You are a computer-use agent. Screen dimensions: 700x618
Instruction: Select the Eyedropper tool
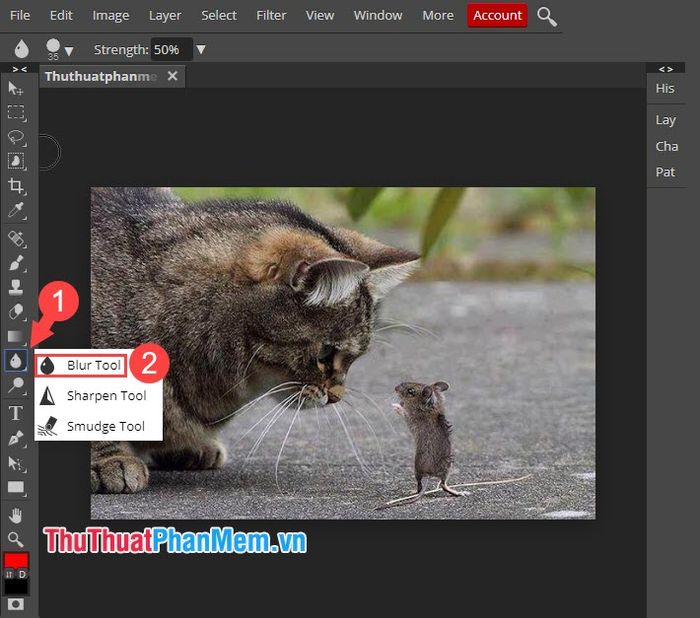point(16,210)
